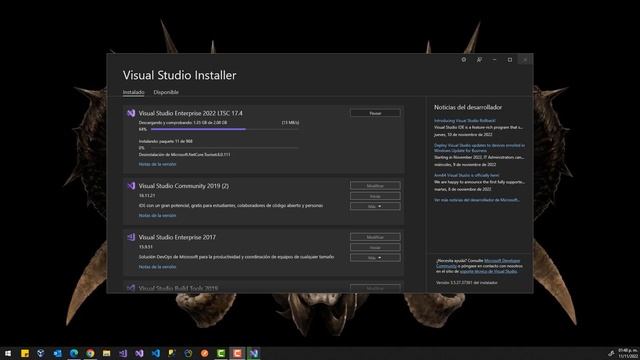
Task: Click the package install progress bar
Action: (x=225, y=148)
